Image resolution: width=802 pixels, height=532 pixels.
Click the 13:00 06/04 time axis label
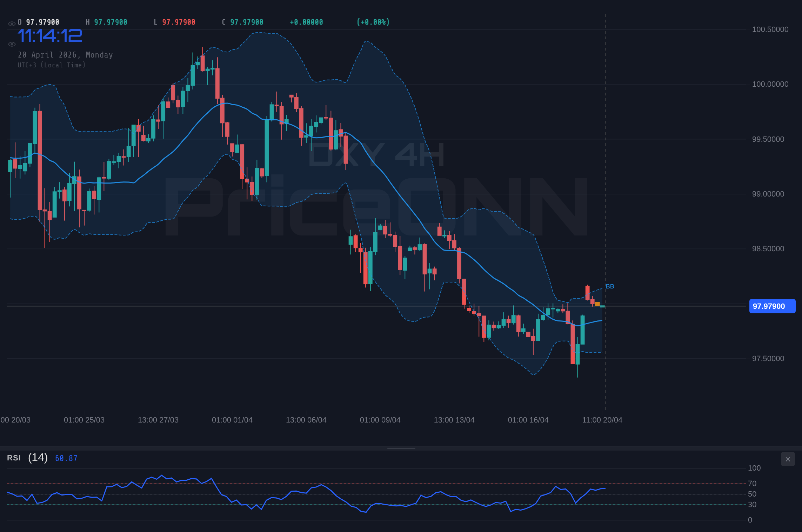(x=306, y=420)
